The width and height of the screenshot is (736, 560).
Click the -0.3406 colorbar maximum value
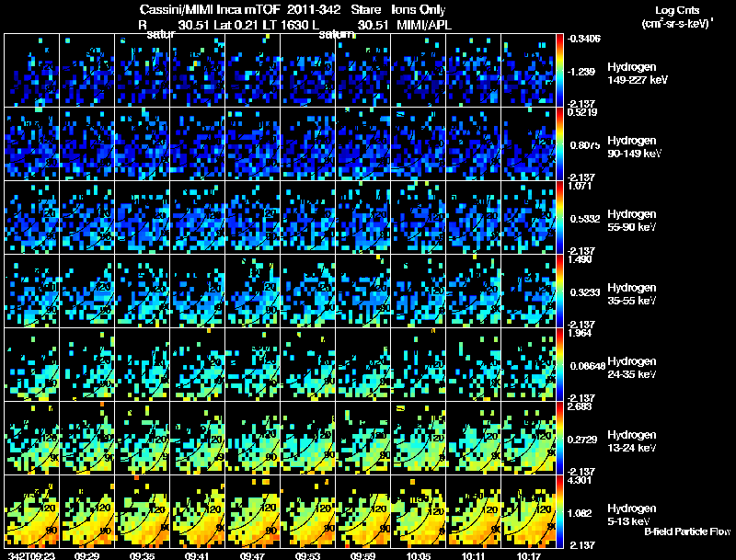(x=583, y=39)
